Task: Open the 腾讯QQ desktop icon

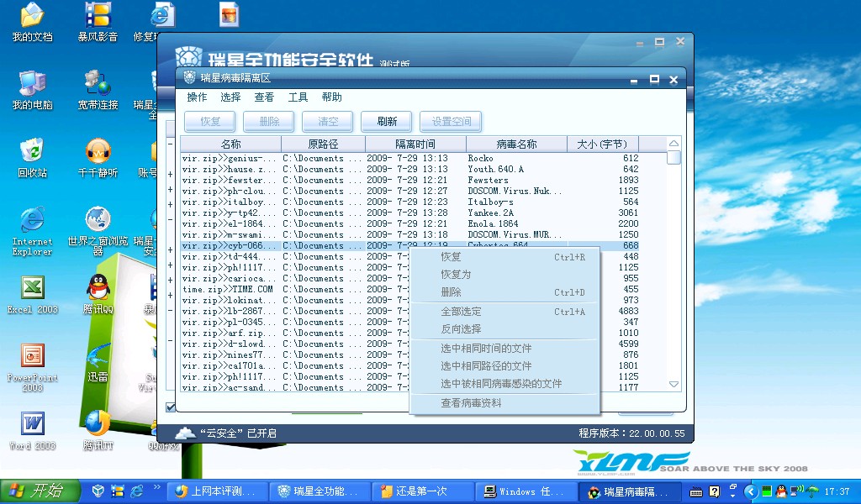Action: click(x=98, y=295)
